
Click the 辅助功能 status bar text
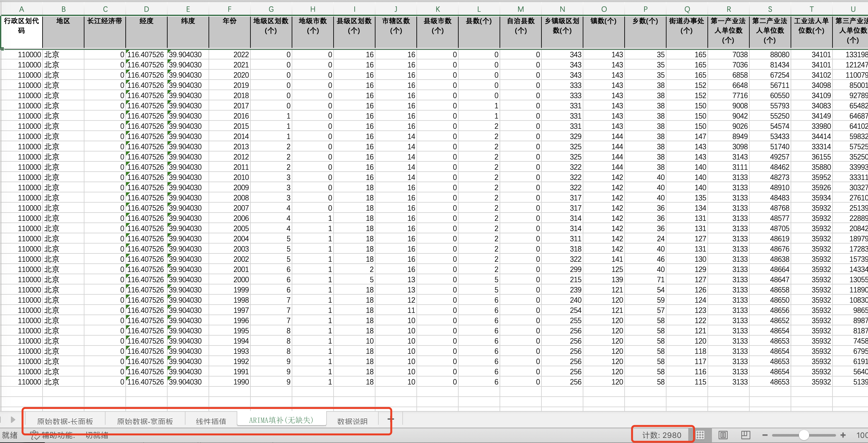58,435
